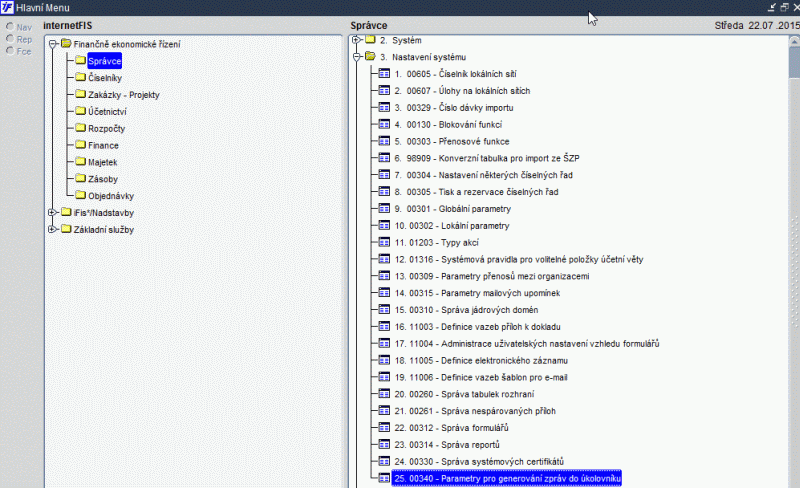Select Číselníky in the left tree
Screen dimensions: 800x488
click(105, 78)
